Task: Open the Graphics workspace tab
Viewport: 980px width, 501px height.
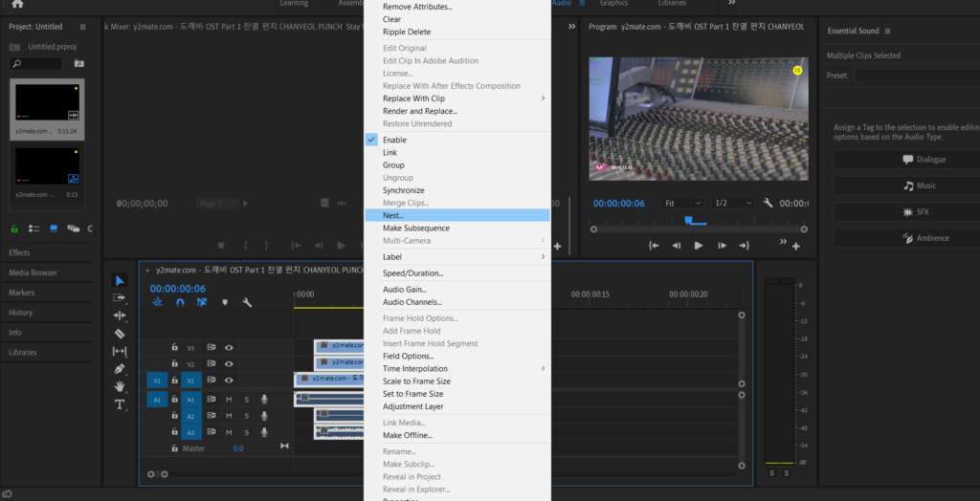Action: pos(613,3)
